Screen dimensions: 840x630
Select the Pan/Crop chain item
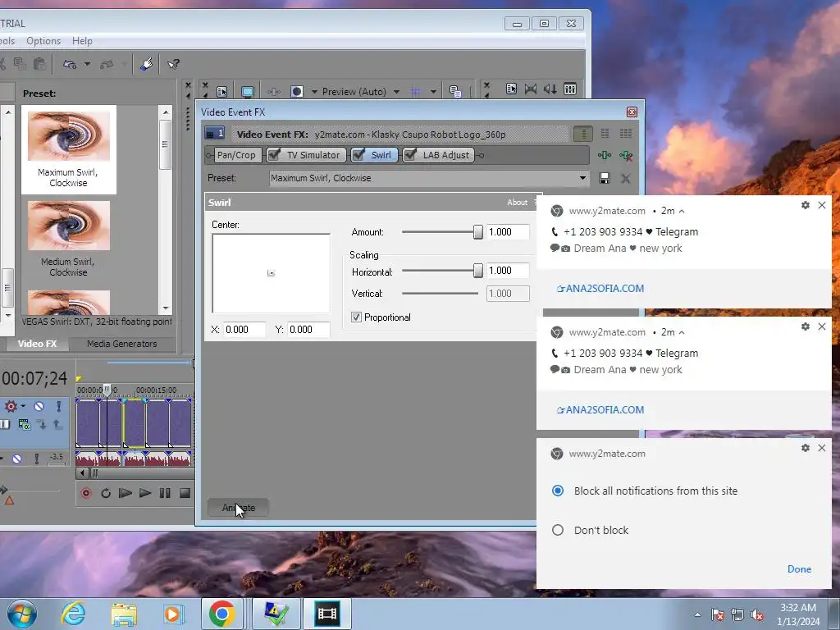click(x=236, y=155)
